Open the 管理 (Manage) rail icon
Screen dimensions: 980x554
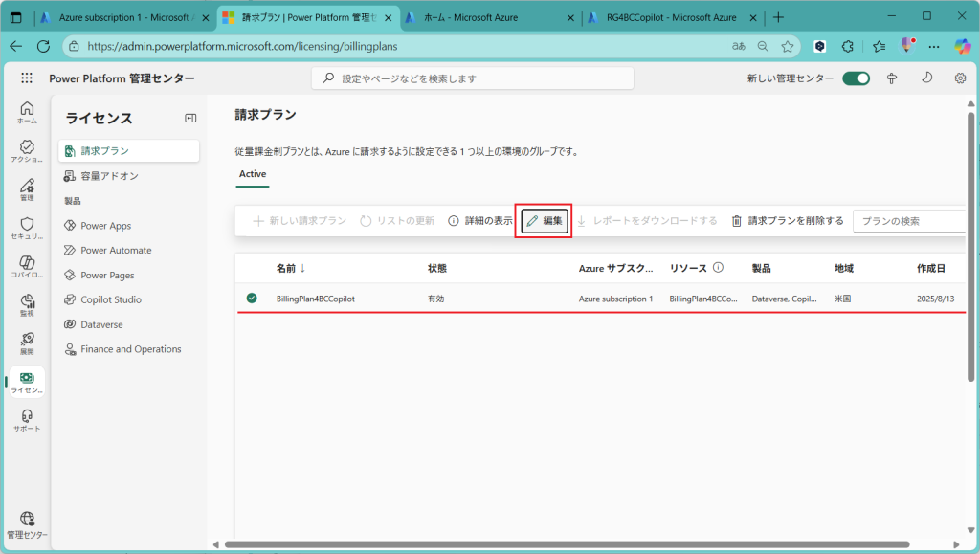pos(27,189)
